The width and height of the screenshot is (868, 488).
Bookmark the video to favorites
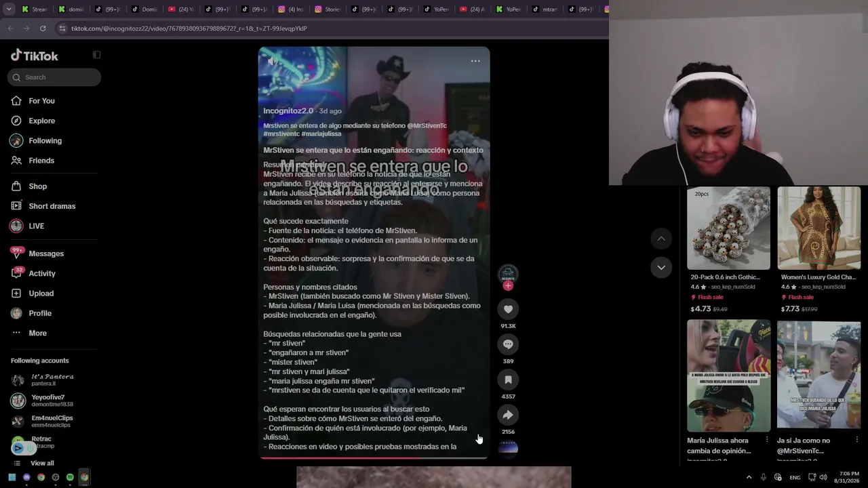pyautogui.click(x=508, y=380)
